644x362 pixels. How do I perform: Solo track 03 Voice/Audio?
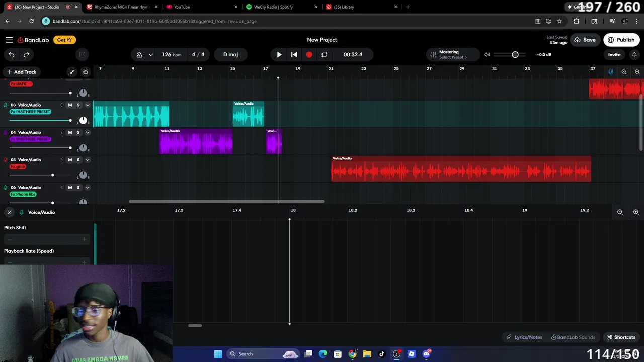coord(78,105)
